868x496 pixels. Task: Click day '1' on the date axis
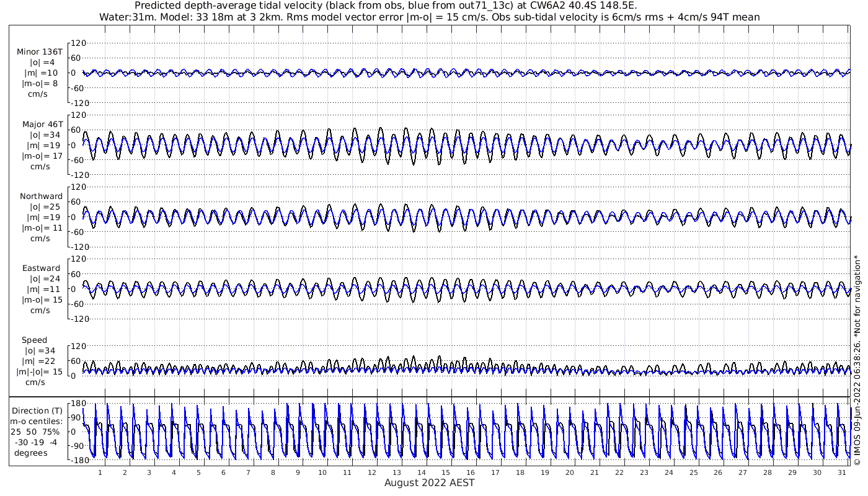pyautogui.click(x=100, y=472)
